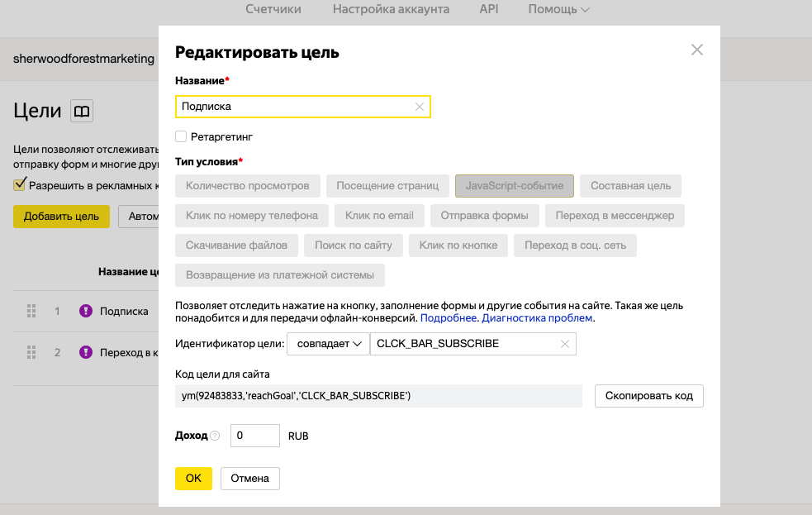Open the Счетчики menu item
This screenshot has height=515, width=812.
click(273, 10)
